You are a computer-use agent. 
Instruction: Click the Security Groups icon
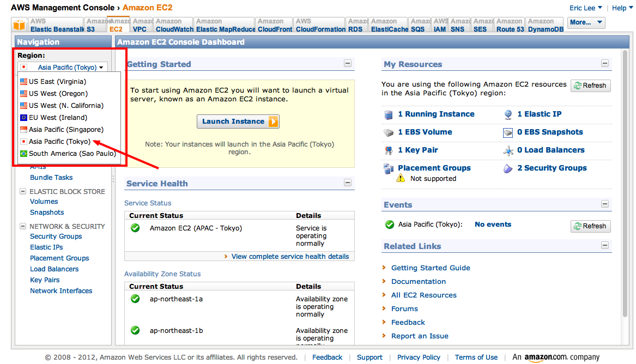point(508,168)
